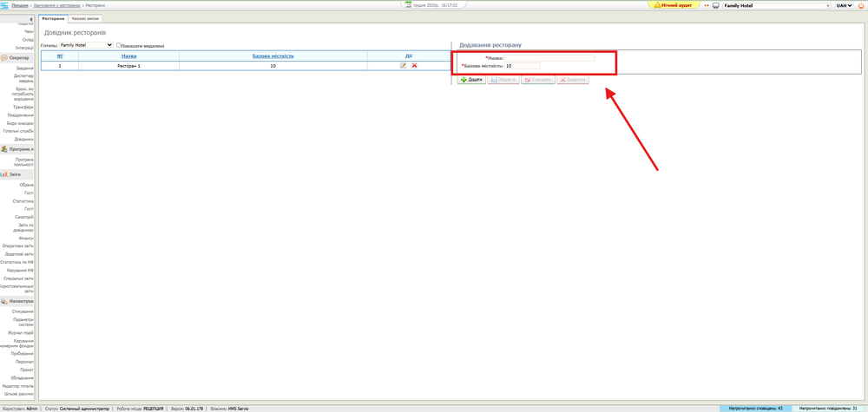Expand the Family Hotel selector in header
Screen dimensions: 868x412
click(x=776, y=5)
